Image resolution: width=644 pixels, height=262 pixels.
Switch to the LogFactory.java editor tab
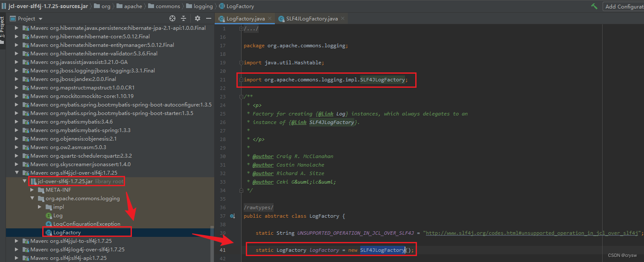[245, 19]
